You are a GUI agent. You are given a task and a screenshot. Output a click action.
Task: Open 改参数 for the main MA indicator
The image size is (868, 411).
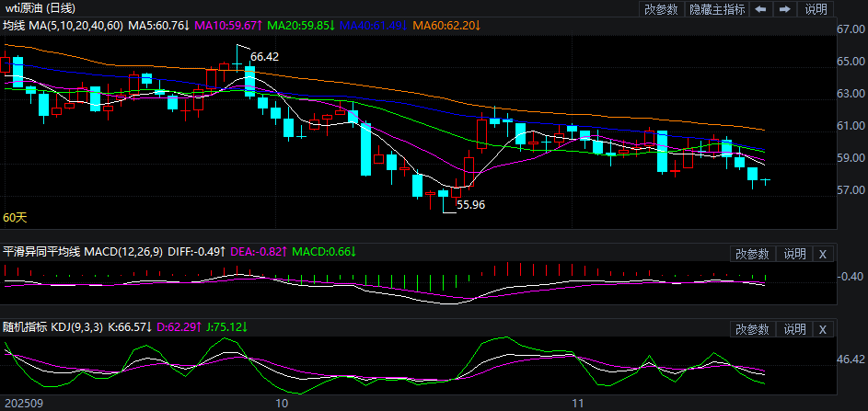coord(661,9)
